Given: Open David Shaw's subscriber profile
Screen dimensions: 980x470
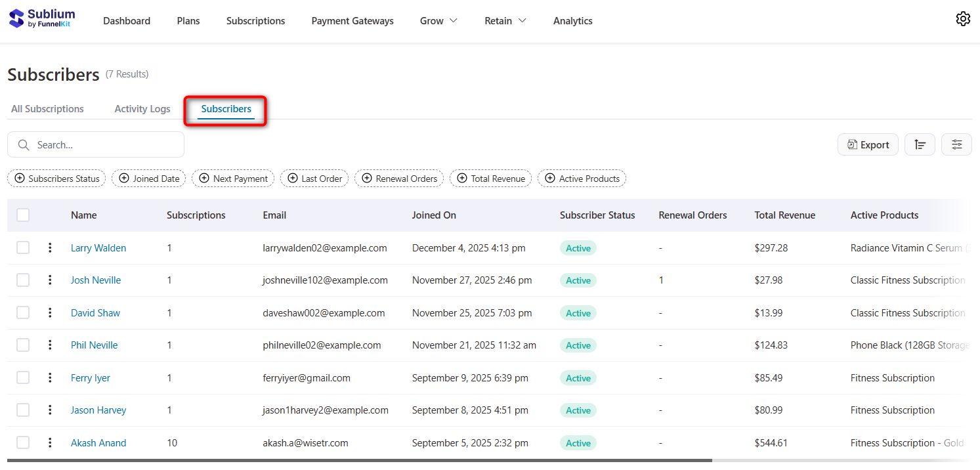Looking at the screenshot, I should click(95, 312).
